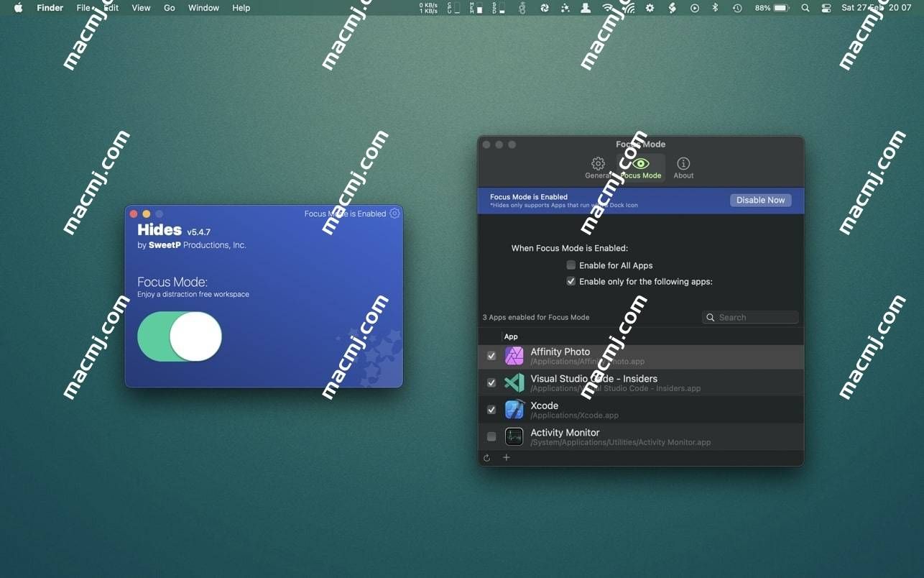The height and width of the screenshot is (578, 924).
Task: Click the lightning bolt menu bar icon
Action: click(x=673, y=8)
